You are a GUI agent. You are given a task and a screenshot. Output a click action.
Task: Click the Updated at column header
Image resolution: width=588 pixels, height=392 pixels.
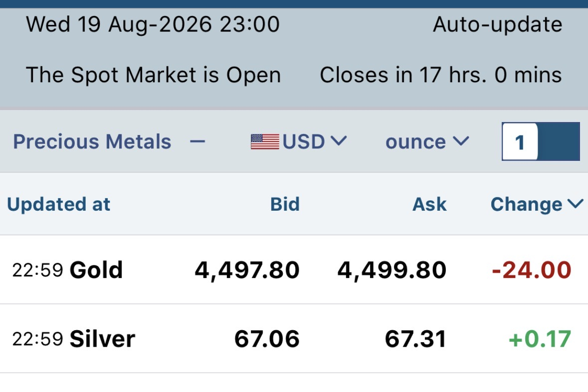pyautogui.click(x=58, y=204)
